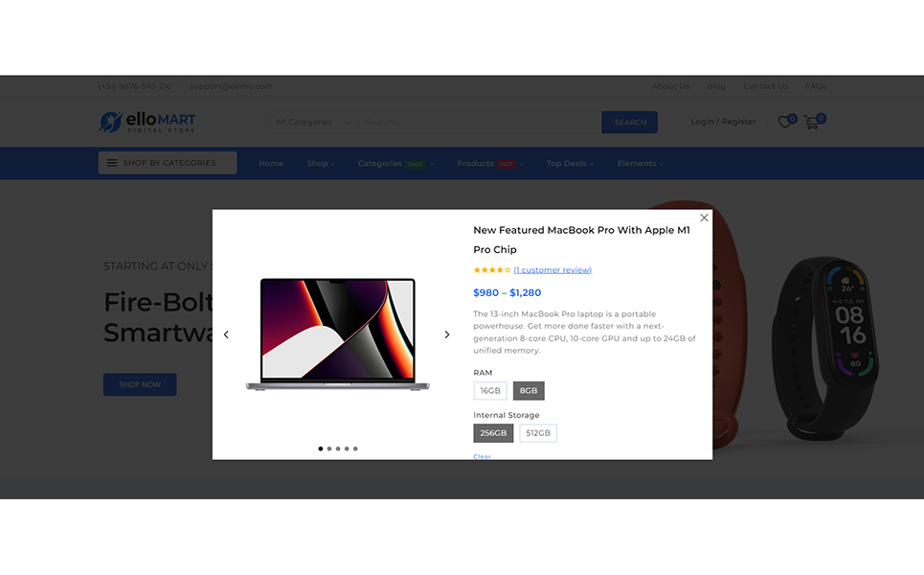Click the hamburger icon in Shop By Categories
Screen dimensions: 924x575
coord(111,163)
